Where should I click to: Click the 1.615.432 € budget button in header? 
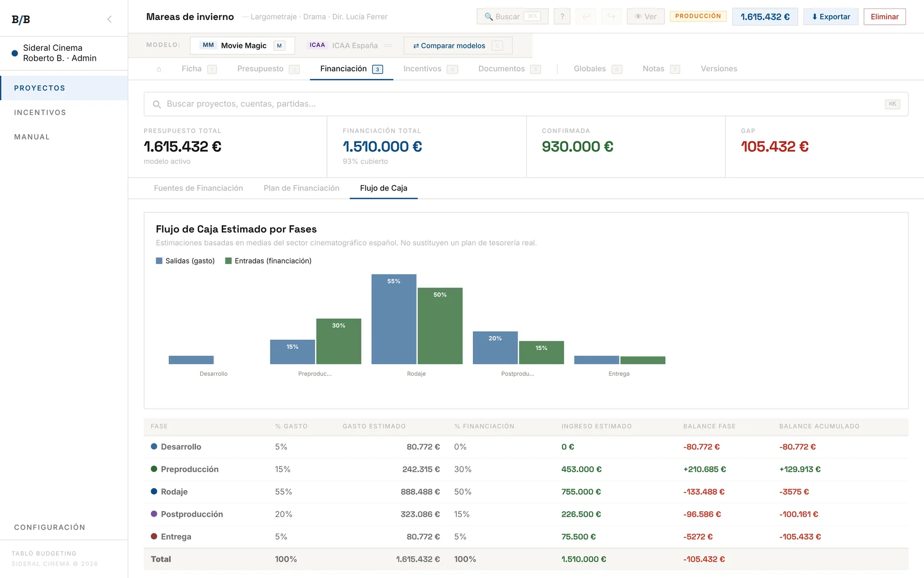pos(765,16)
